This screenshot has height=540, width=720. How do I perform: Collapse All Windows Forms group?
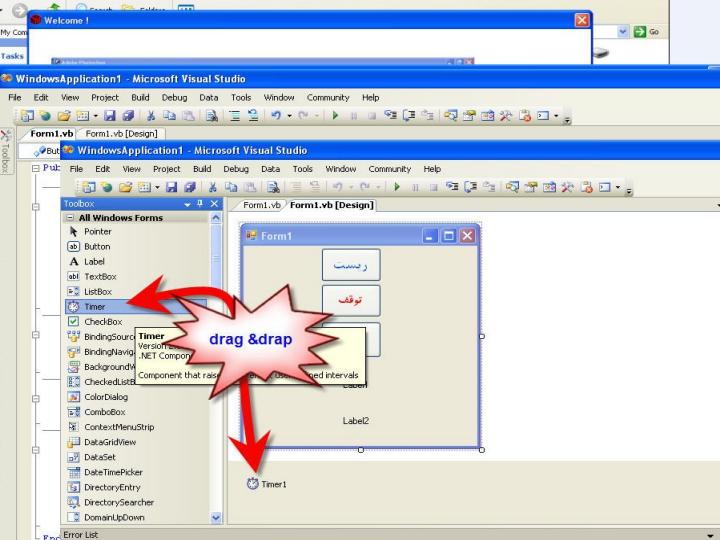[70, 218]
